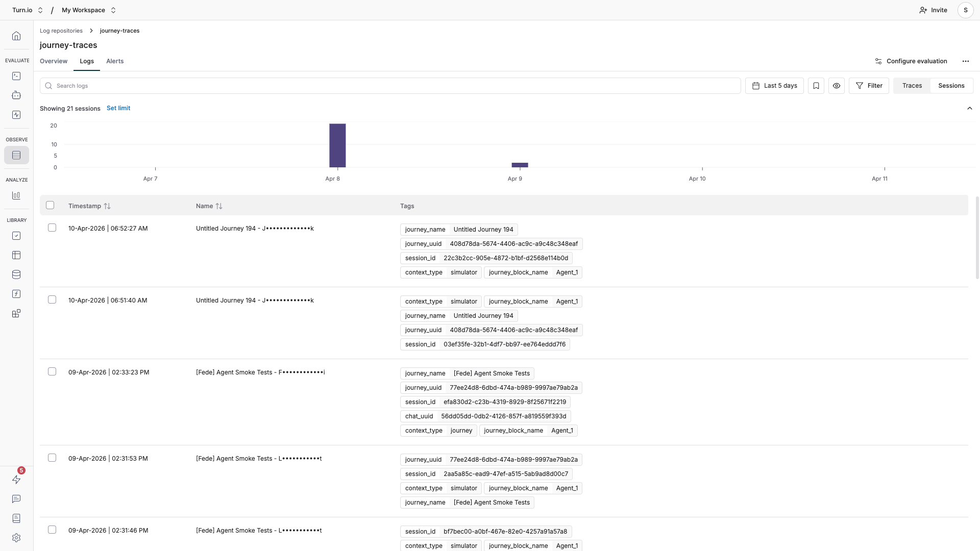Screen dimensions: 980x551
Task: Toggle the eye visibility icon
Action: point(836,86)
